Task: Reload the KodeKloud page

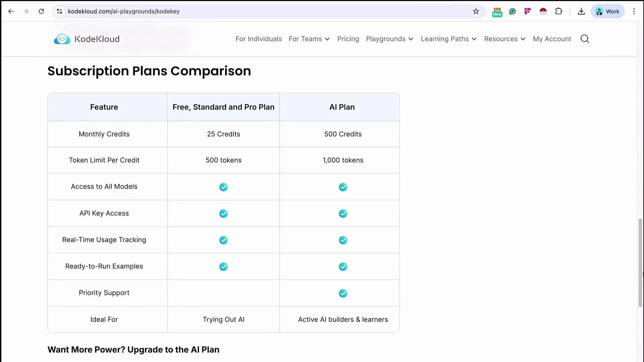Action: tap(41, 11)
